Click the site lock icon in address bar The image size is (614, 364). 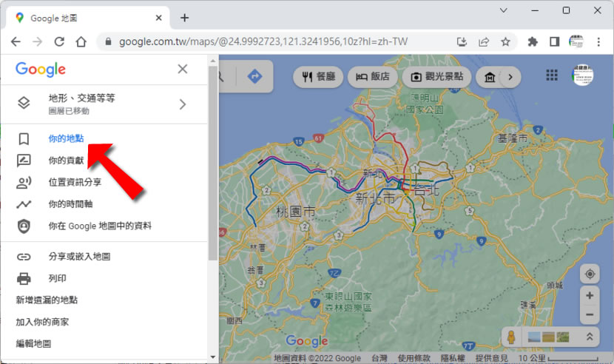tap(109, 41)
